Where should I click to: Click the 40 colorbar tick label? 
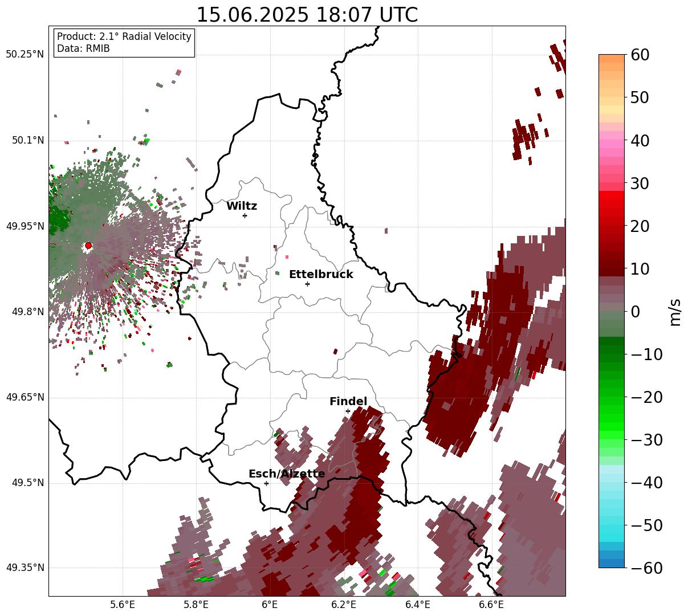641,140
